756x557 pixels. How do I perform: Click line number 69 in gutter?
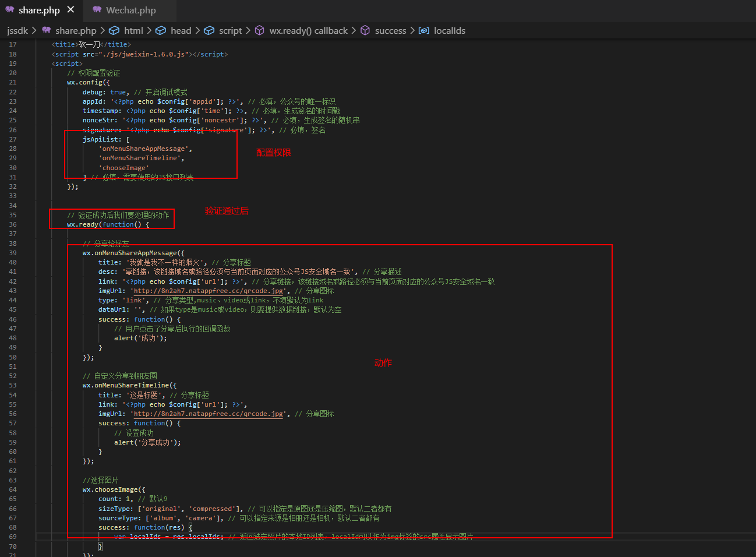pyautogui.click(x=13, y=537)
